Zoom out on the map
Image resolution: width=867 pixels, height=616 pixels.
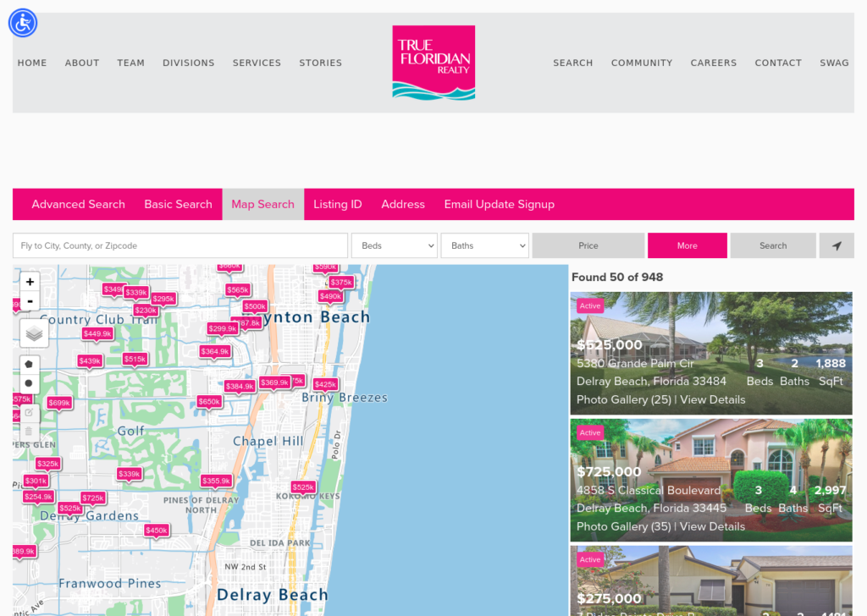(x=30, y=301)
